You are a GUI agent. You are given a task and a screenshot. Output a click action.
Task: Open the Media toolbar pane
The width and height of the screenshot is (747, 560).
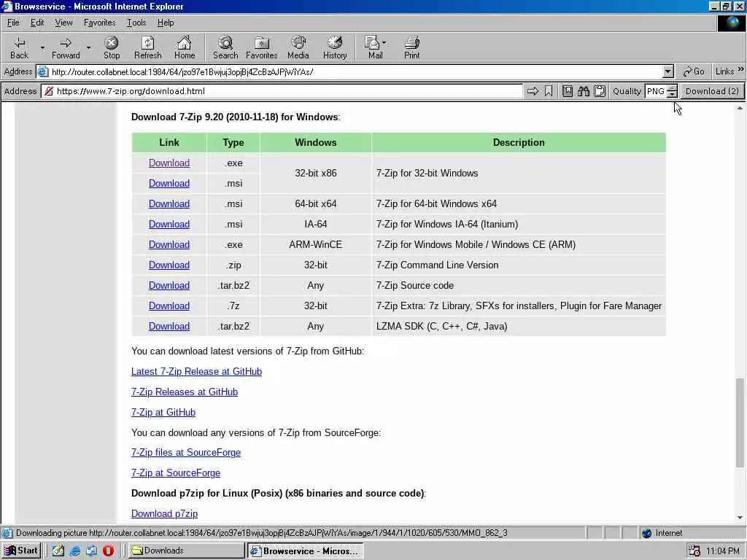coord(298,47)
